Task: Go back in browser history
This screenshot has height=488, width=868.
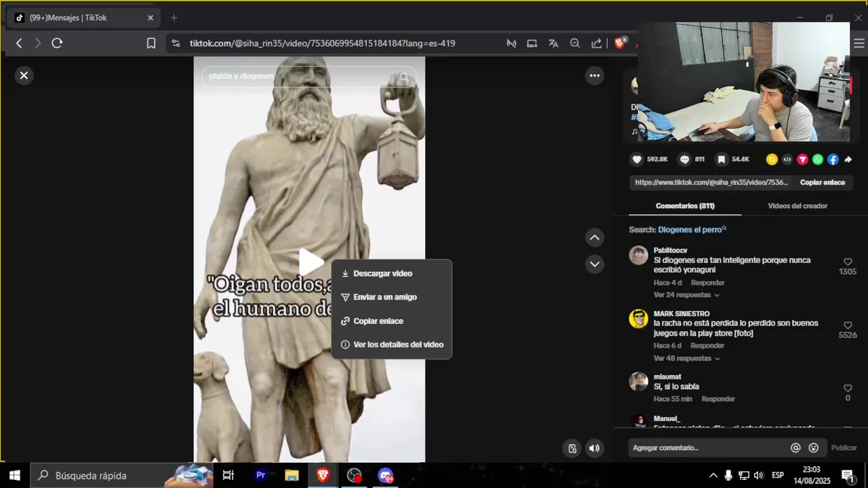Action: click(19, 43)
